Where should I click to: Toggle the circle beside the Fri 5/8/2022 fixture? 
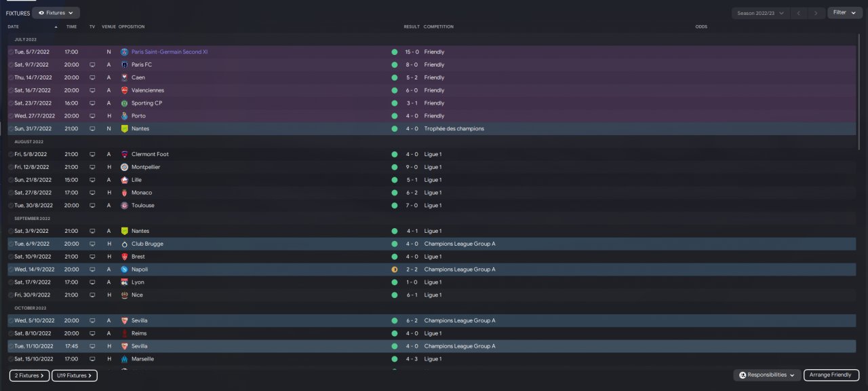pos(11,155)
